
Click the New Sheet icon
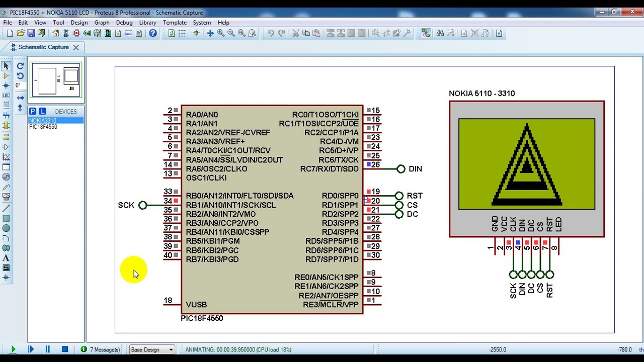tap(464, 33)
